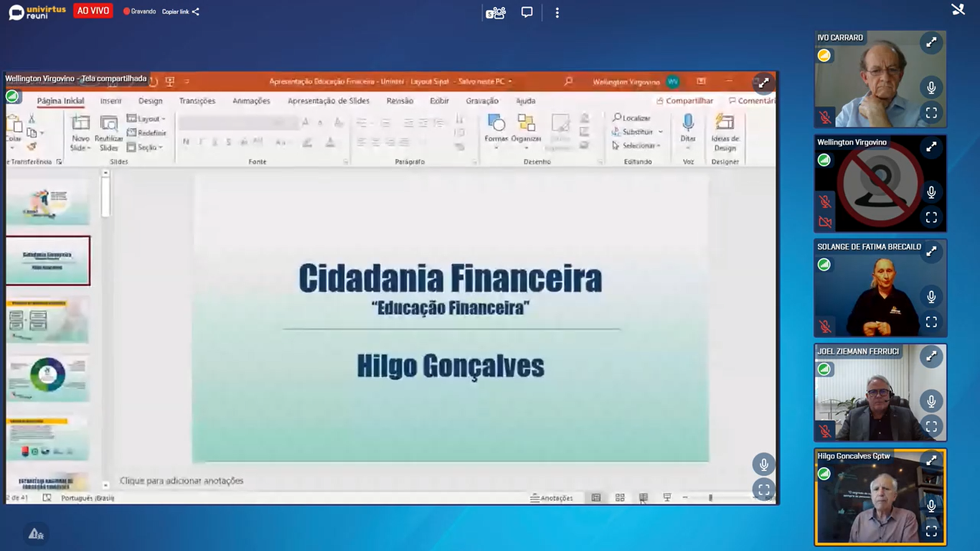Image resolution: width=980 pixels, height=551 pixels.
Task: Toggle microphone on Solange de Fatima tile
Action: (x=930, y=296)
